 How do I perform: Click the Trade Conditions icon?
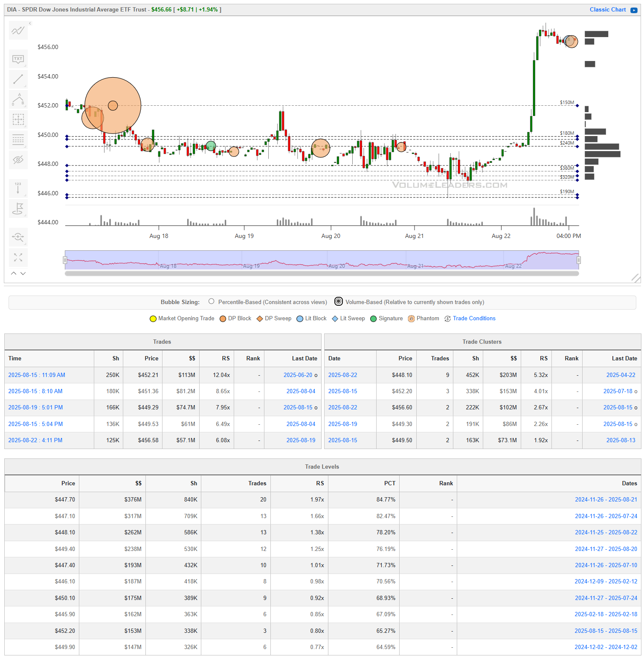[x=447, y=319]
